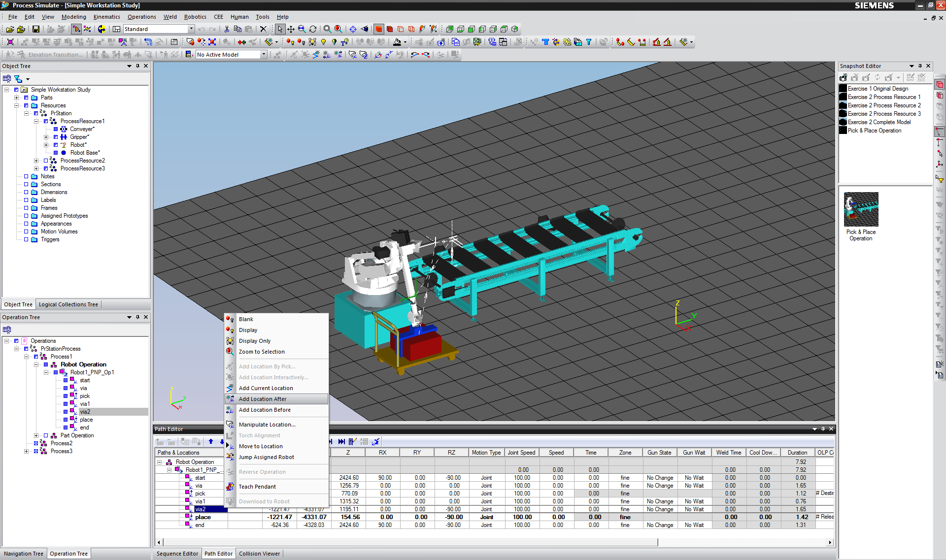Toggle the Labels display checkbox

tap(26, 200)
